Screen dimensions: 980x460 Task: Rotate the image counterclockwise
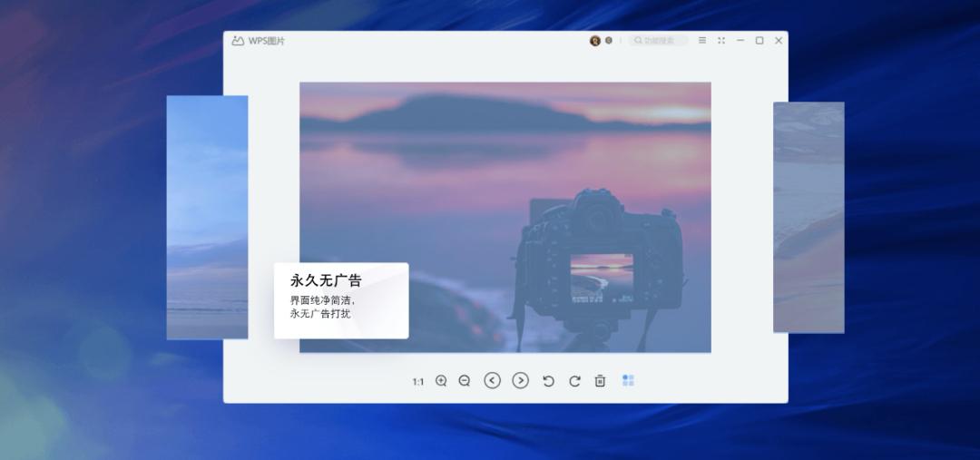[x=548, y=381]
